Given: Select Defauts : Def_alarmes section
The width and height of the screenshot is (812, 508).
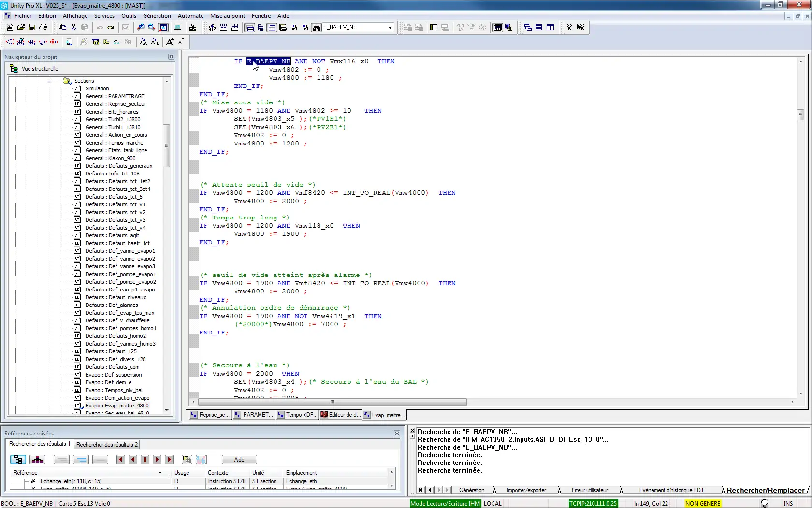Looking at the screenshot, I should tap(112, 305).
